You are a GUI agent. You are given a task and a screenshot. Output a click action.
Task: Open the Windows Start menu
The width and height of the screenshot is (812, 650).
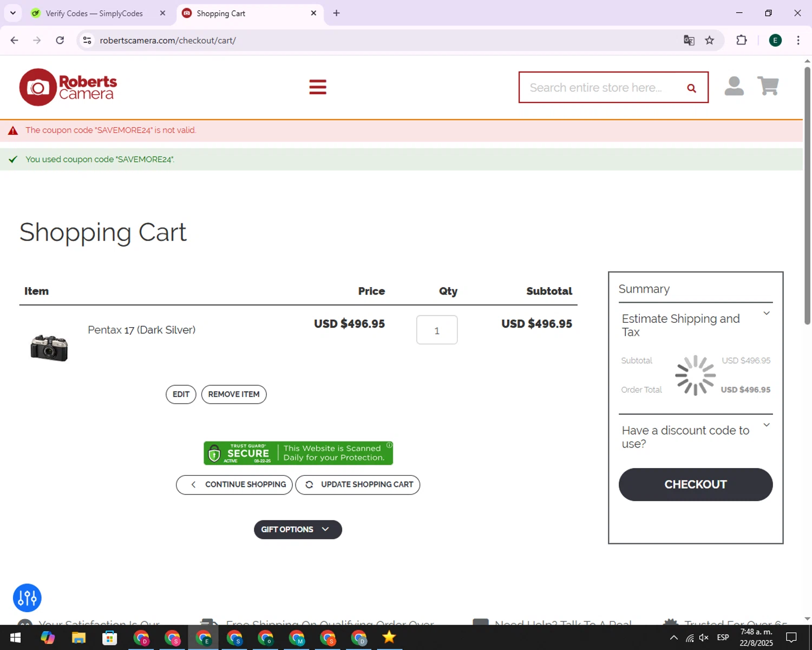[15, 638]
